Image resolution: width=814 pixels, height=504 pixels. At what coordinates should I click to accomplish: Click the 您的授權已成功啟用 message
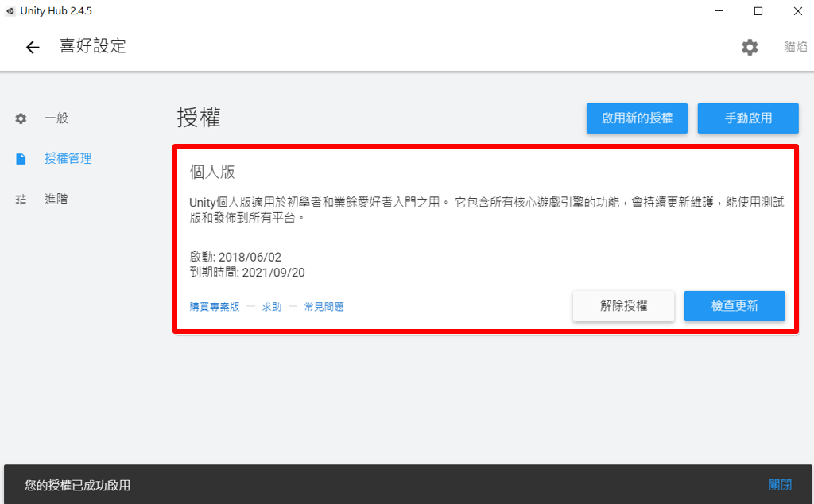[x=77, y=485]
